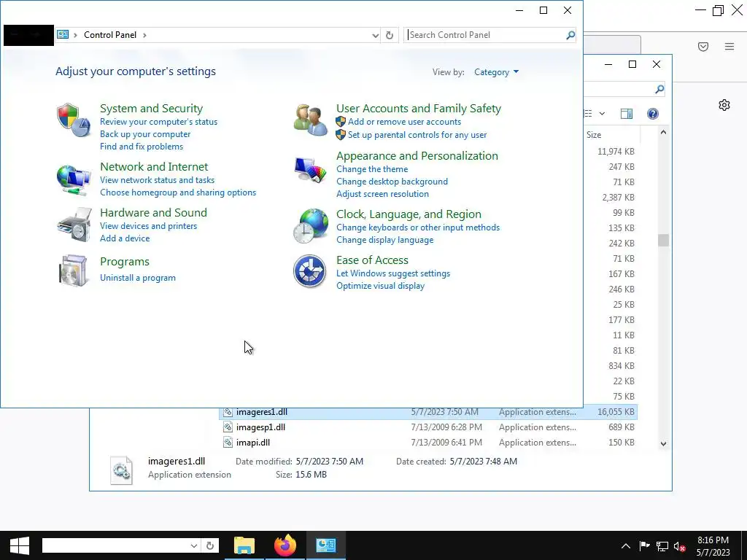Open View by Category dropdown
The height and width of the screenshot is (560, 747).
click(x=496, y=72)
